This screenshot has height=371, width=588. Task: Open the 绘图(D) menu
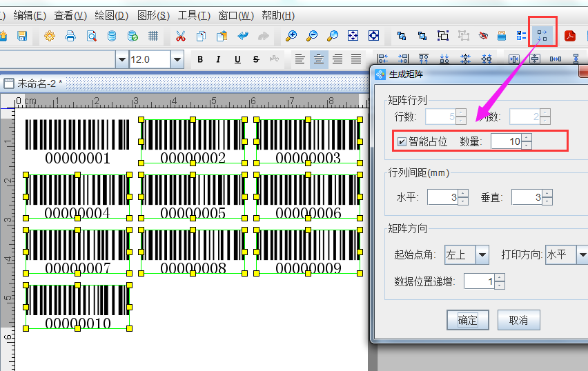click(111, 15)
